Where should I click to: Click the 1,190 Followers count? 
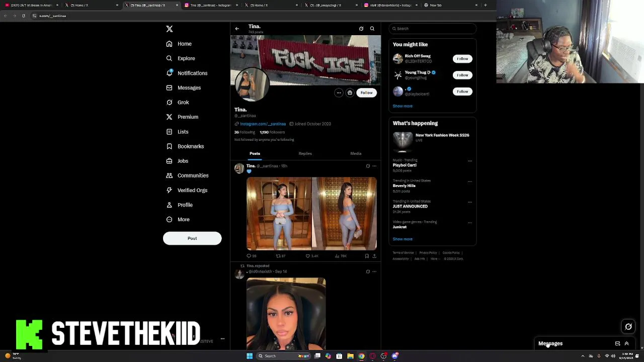tap(272, 132)
